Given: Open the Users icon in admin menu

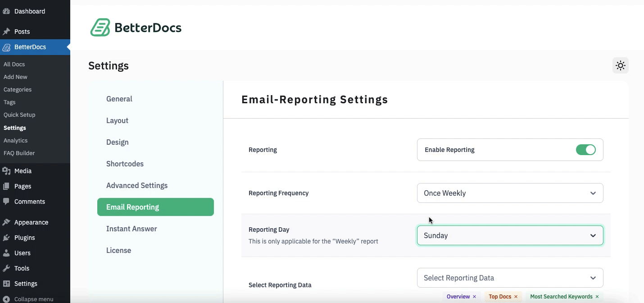Looking at the screenshot, I should coord(6,253).
